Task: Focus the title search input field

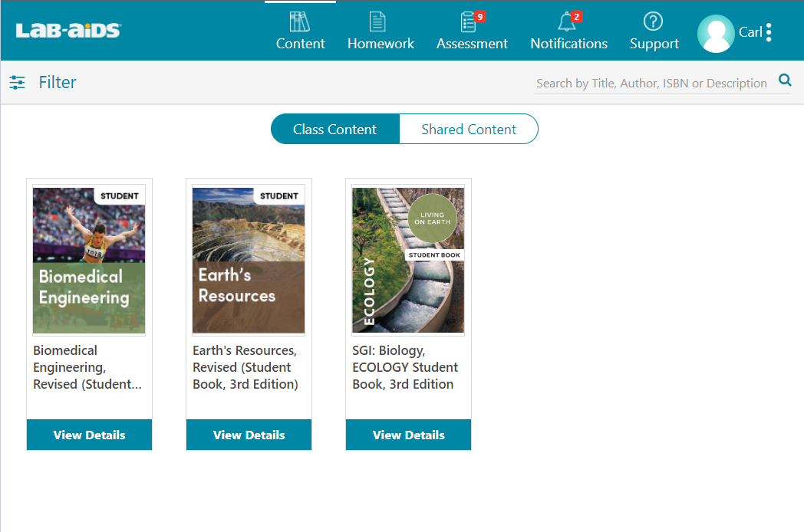Action: tap(651, 84)
